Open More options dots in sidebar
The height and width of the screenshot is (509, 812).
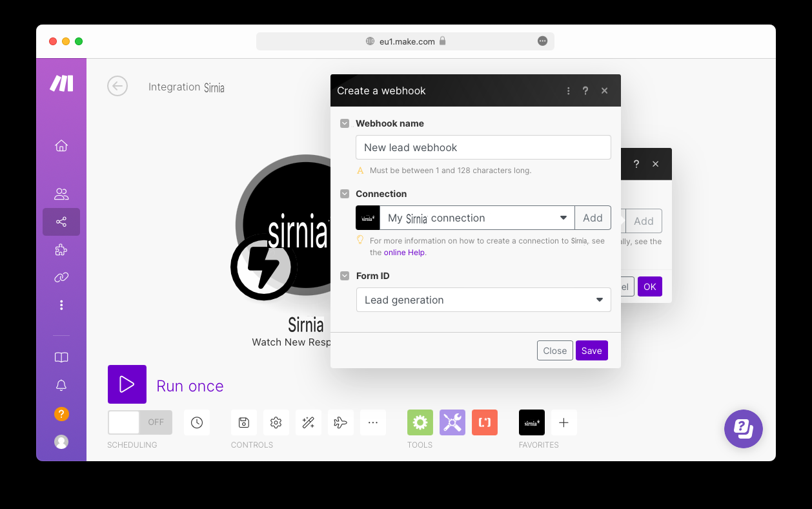click(x=61, y=305)
